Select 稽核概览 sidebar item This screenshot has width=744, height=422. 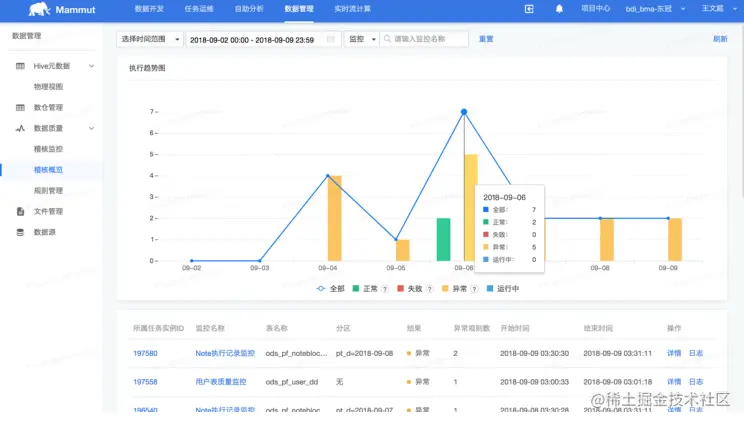(48, 170)
